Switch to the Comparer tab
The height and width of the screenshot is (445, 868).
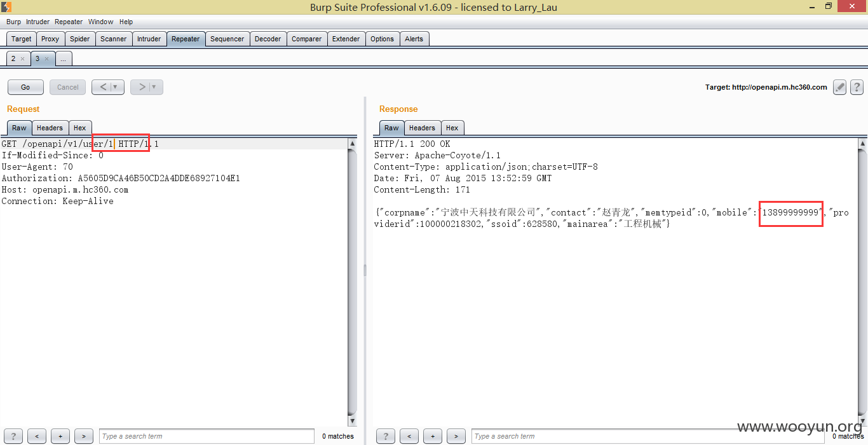pos(307,39)
